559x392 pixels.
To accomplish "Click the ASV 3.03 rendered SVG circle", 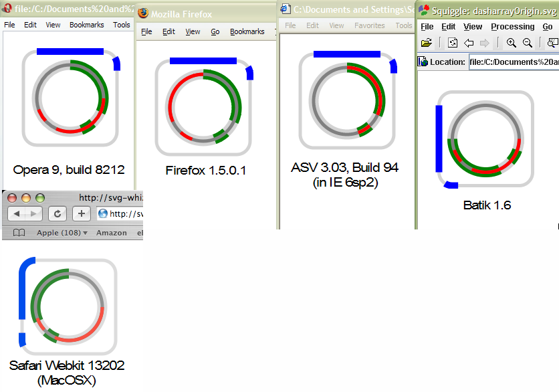I will pos(347,101).
